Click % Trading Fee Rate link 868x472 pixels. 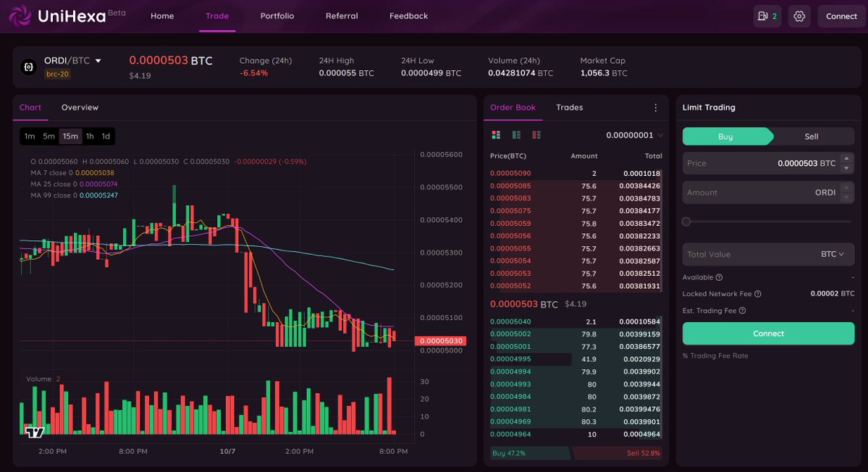click(715, 355)
